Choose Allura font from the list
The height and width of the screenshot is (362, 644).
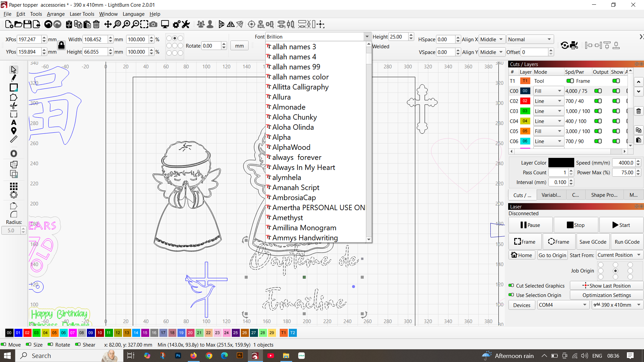pyautogui.click(x=281, y=97)
